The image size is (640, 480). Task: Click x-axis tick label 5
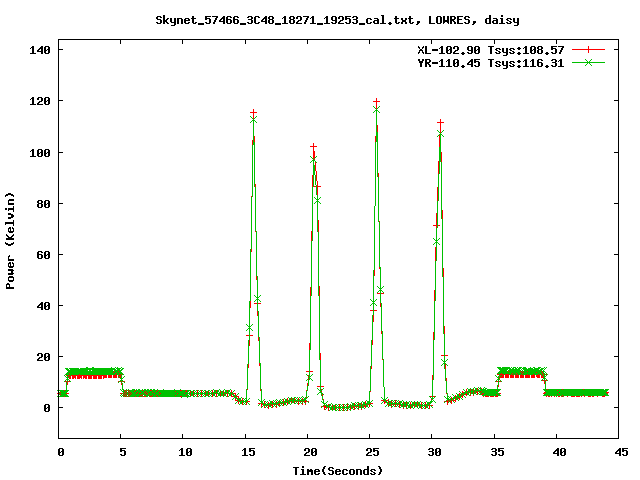(123, 452)
